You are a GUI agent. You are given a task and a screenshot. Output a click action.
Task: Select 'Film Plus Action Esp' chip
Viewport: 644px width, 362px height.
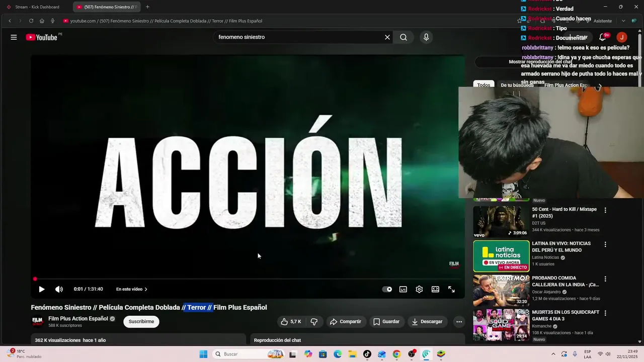tap(566, 85)
